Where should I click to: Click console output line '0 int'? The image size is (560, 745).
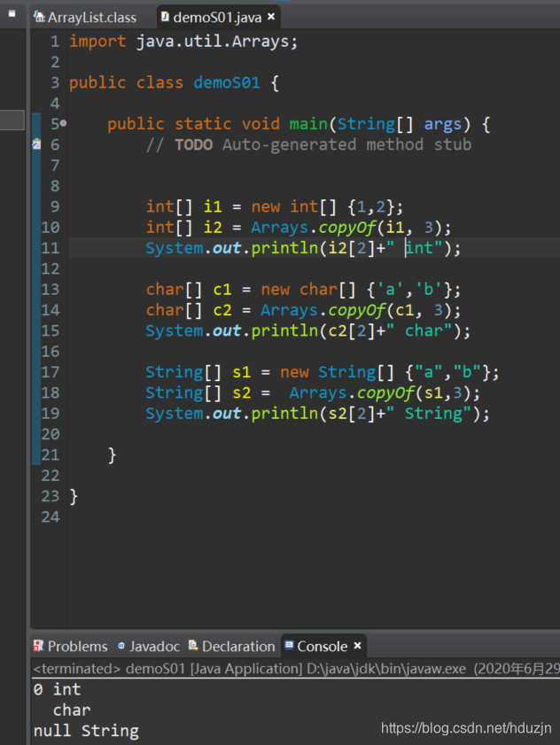(x=57, y=689)
